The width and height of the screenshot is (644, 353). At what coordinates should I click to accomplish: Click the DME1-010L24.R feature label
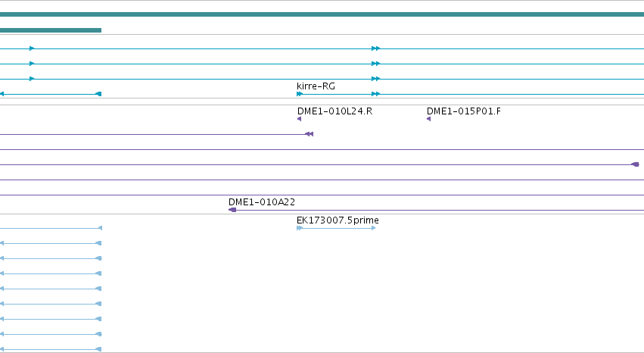(x=334, y=111)
